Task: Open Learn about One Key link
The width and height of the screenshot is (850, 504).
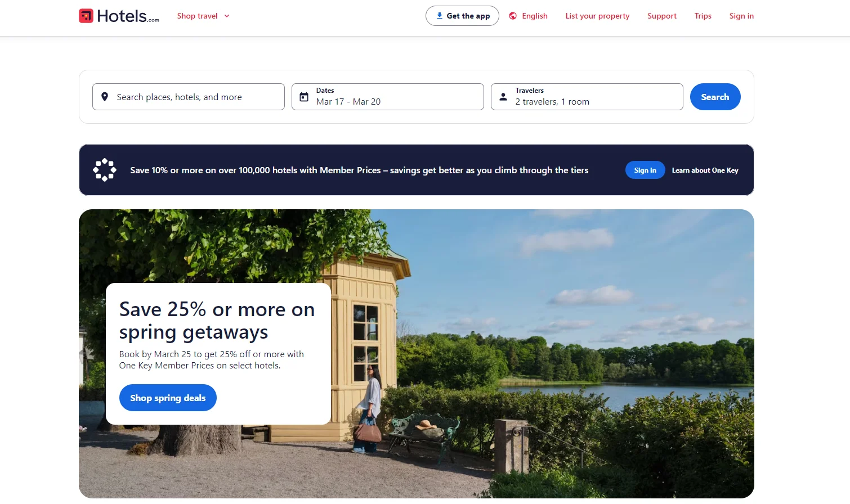Action: [705, 170]
